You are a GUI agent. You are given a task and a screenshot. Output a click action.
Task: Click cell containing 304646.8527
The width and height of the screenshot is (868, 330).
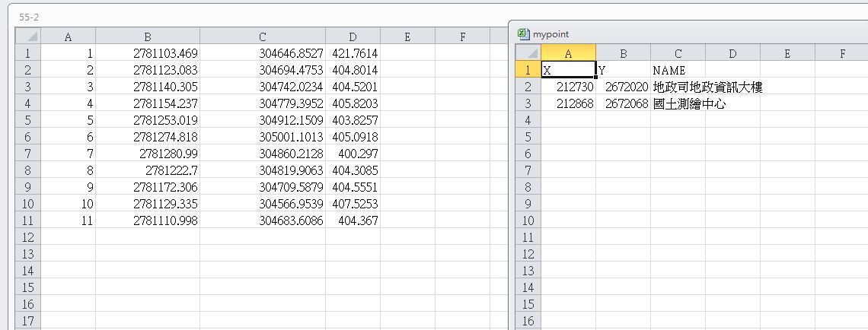263,54
